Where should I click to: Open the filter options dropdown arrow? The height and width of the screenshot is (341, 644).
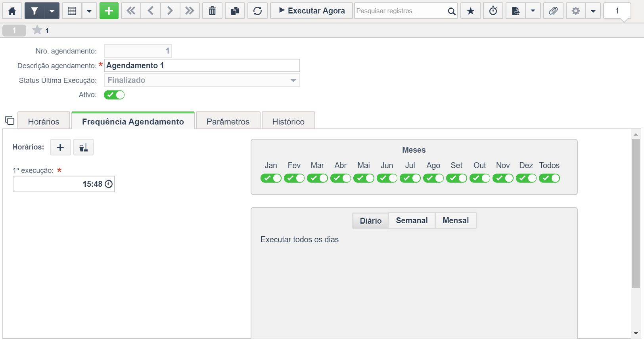click(x=52, y=11)
